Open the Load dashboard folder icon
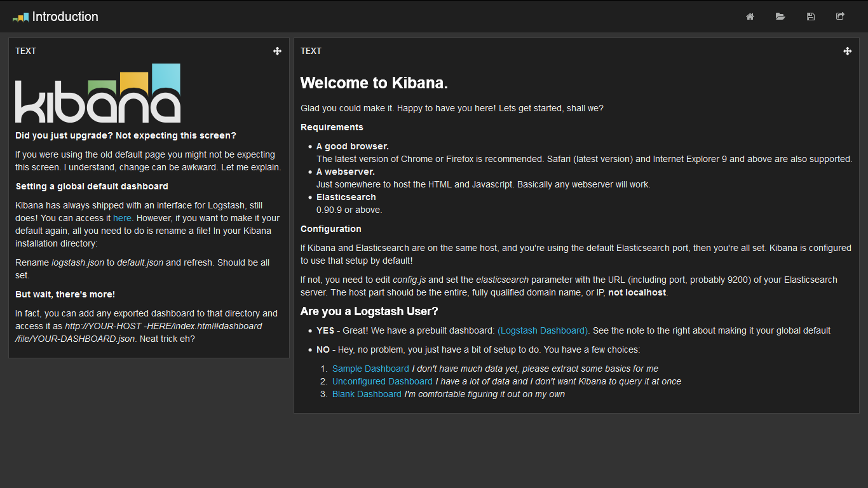The height and width of the screenshot is (488, 868). point(780,17)
